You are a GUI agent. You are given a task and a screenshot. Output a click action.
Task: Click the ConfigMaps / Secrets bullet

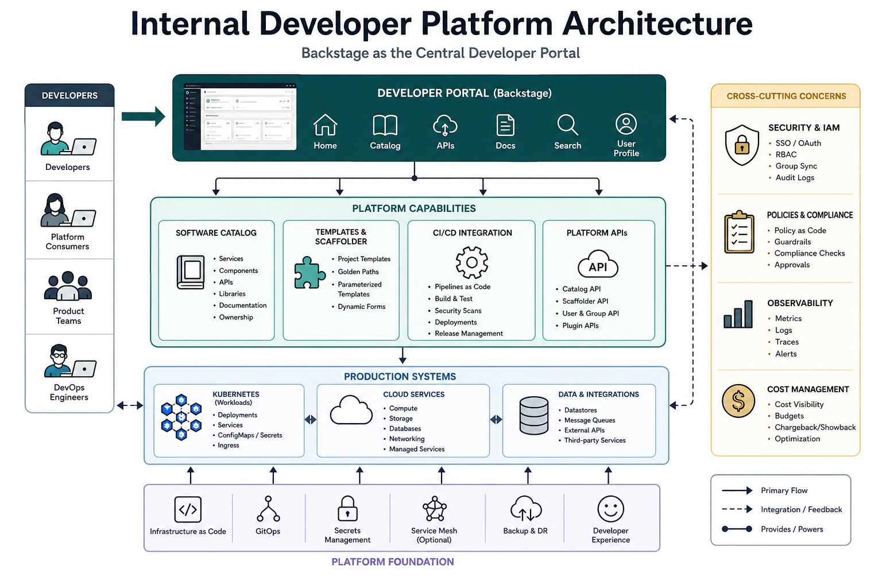(x=247, y=435)
